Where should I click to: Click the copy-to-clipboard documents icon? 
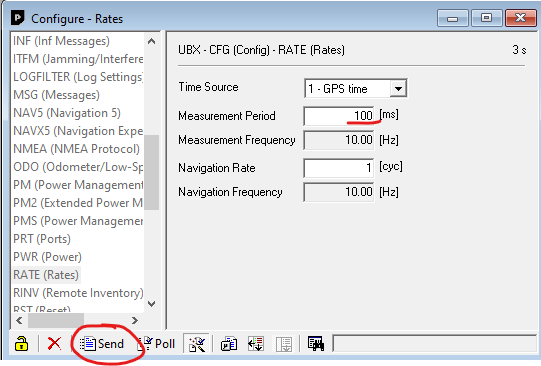(229, 344)
